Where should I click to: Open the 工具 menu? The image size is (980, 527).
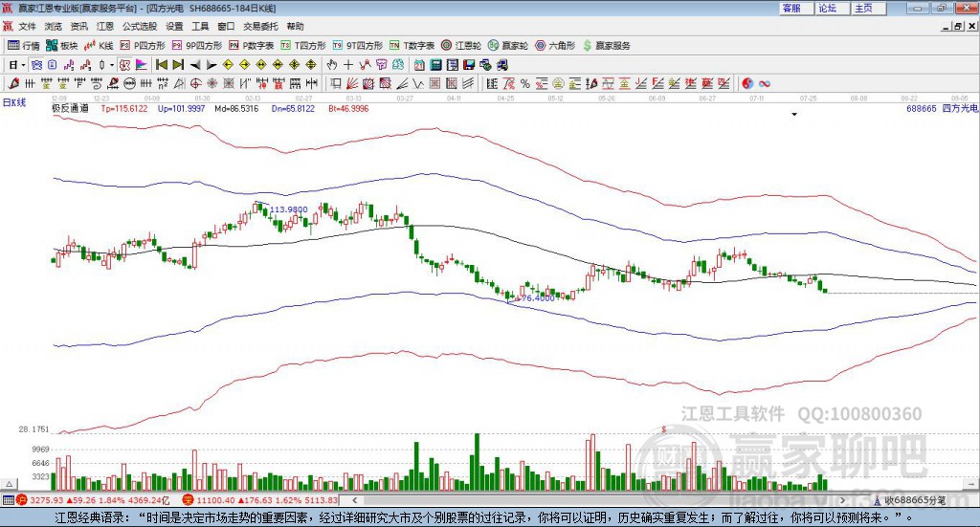(200, 26)
